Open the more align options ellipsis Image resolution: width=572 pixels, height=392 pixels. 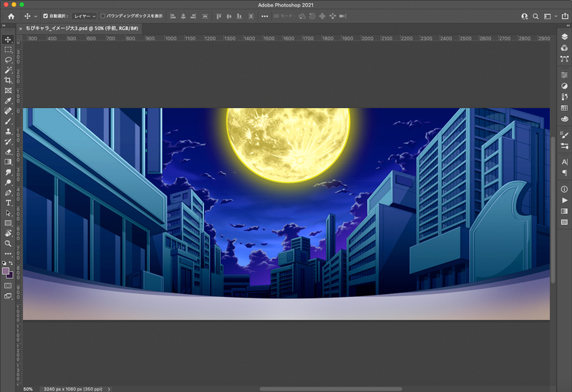point(265,16)
